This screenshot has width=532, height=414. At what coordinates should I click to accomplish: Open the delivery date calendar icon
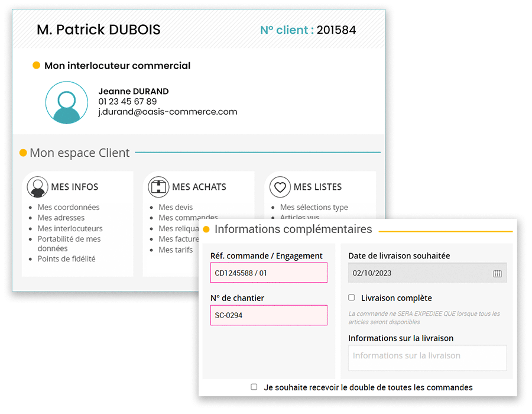[497, 273]
